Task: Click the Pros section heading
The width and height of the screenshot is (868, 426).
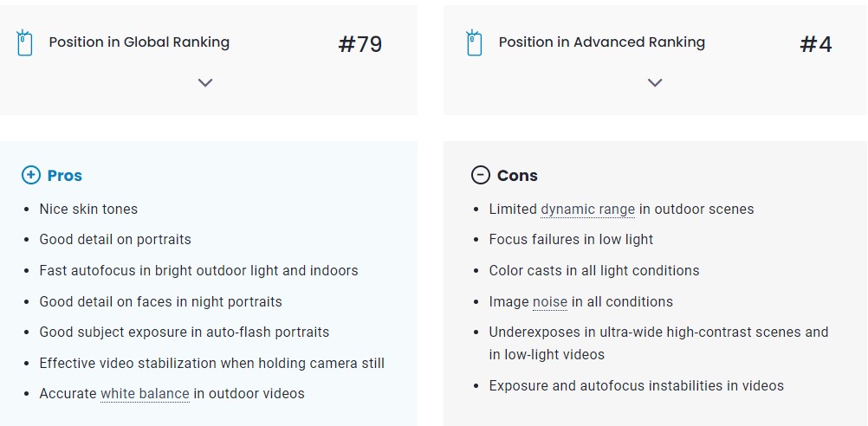Action: 65,176
